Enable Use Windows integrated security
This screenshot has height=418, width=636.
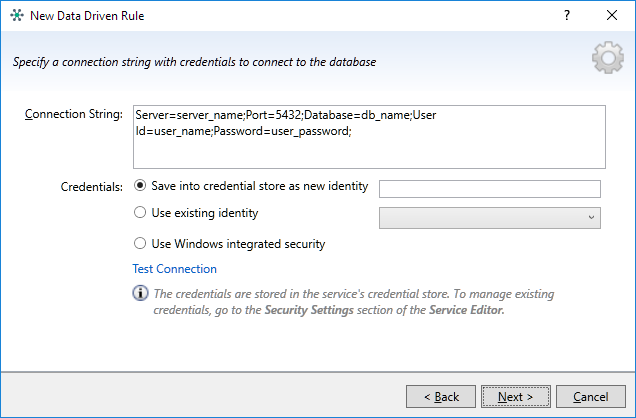pos(140,243)
